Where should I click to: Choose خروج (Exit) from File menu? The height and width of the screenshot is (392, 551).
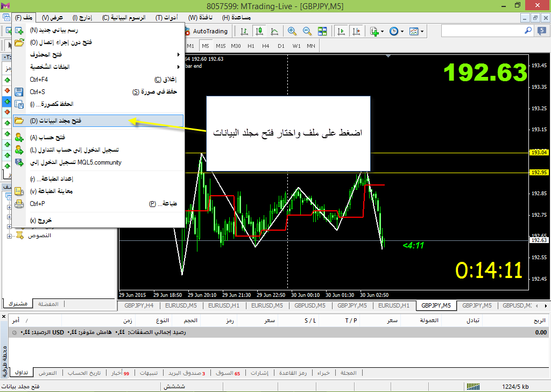coord(98,220)
